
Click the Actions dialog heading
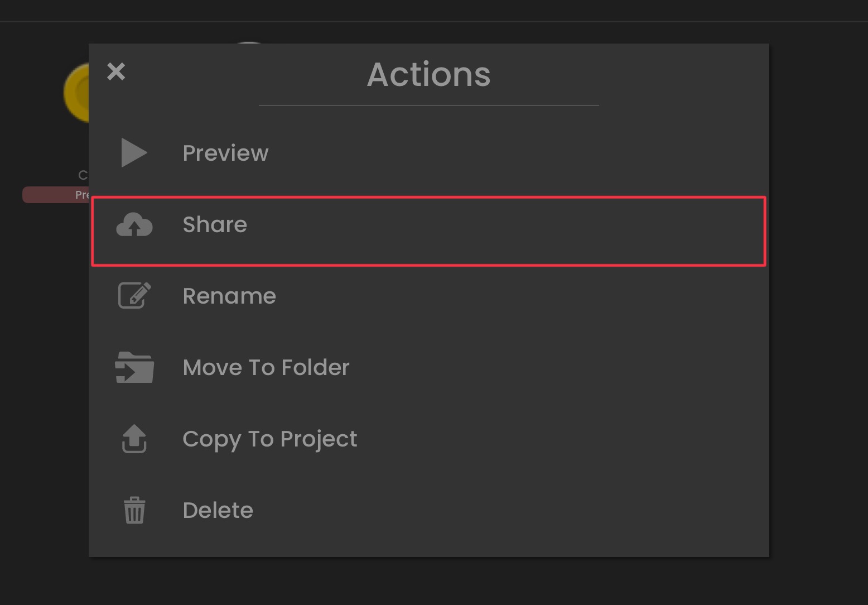click(x=428, y=74)
